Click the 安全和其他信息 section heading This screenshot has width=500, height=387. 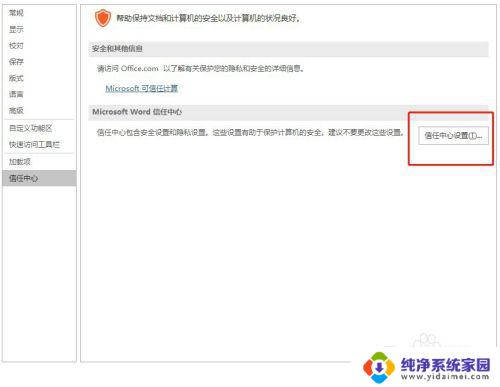tap(117, 49)
